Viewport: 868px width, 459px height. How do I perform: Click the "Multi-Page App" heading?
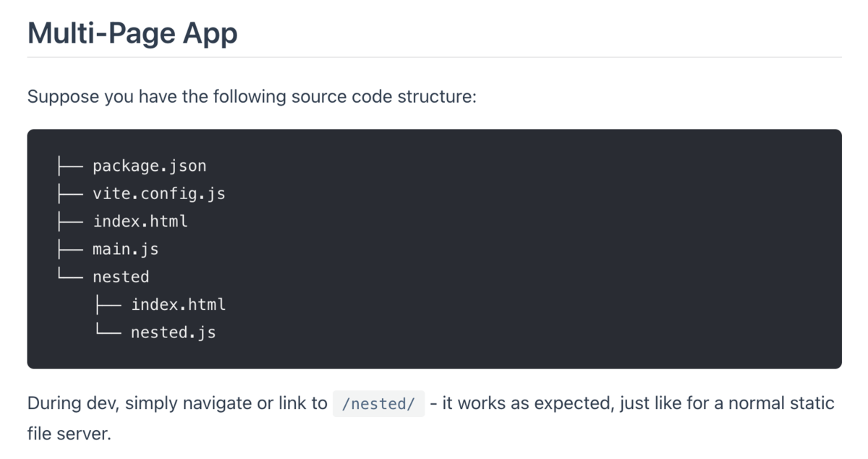click(x=132, y=33)
